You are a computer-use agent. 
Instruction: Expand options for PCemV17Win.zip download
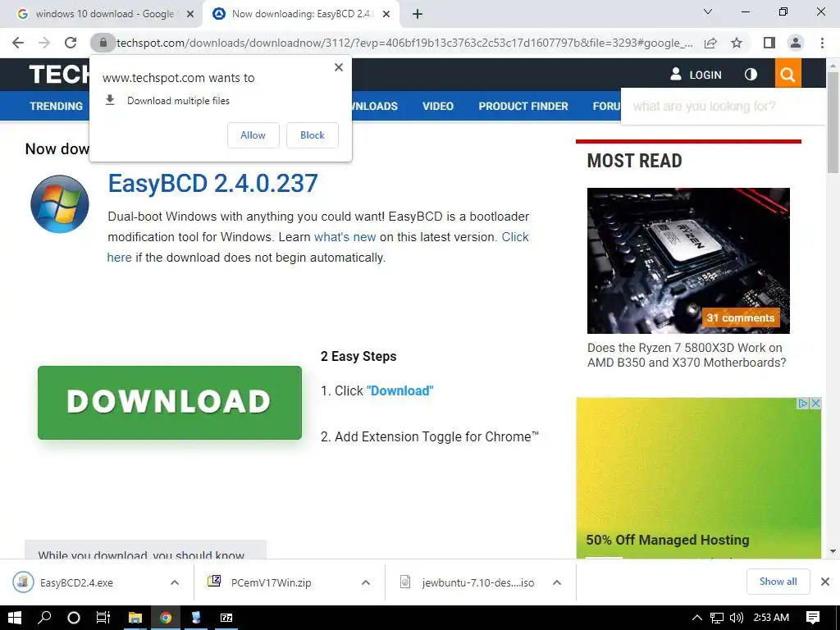click(366, 583)
